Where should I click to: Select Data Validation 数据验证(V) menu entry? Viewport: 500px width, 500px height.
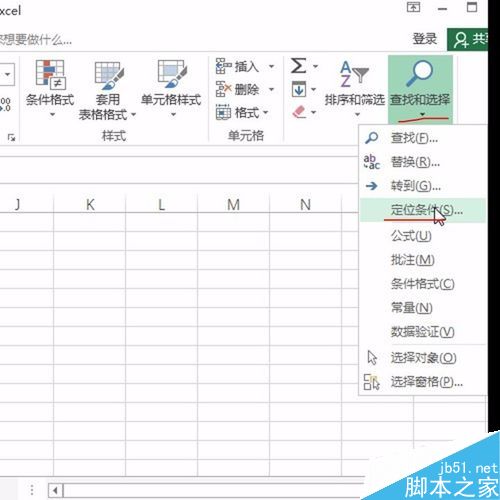[x=422, y=332]
